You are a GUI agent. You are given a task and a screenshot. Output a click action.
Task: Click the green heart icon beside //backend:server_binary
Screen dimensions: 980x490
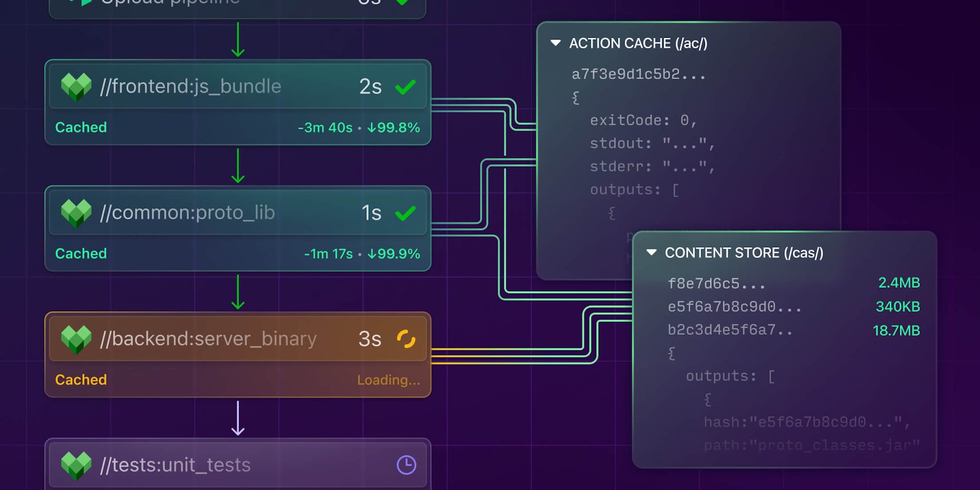[76, 339]
